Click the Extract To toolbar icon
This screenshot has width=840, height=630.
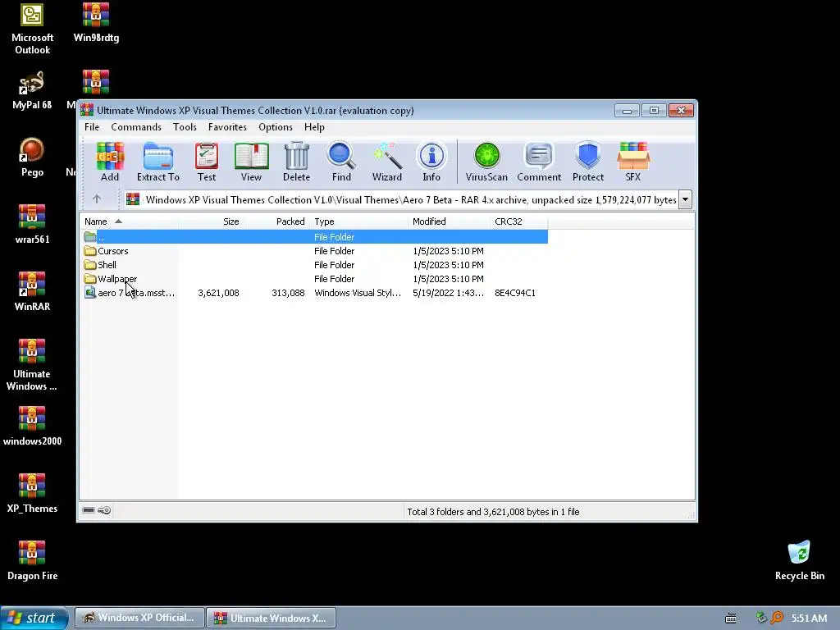[158, 162]
